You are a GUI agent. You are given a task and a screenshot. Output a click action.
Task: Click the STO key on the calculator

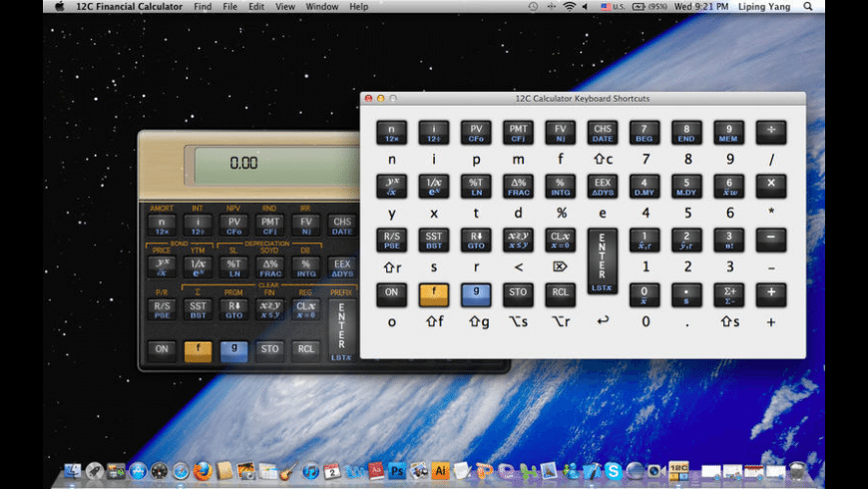(269, 350)
